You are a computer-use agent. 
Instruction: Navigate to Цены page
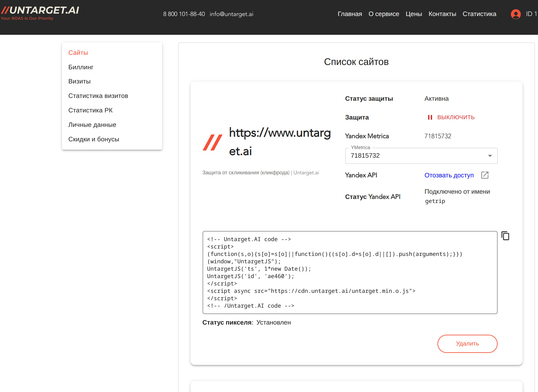point(414,14)
